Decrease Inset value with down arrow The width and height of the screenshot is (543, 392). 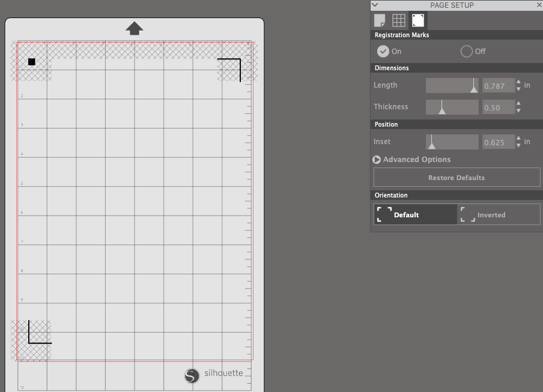518,145
